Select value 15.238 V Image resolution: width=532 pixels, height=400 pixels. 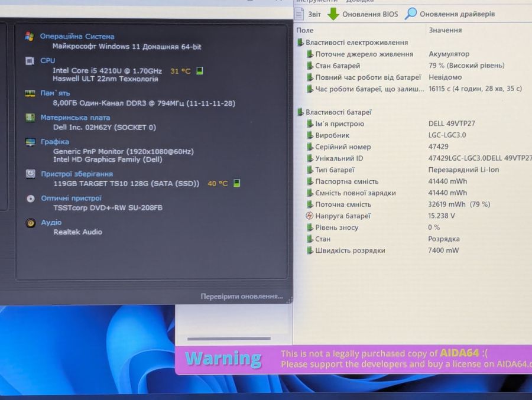coord(442,216)
